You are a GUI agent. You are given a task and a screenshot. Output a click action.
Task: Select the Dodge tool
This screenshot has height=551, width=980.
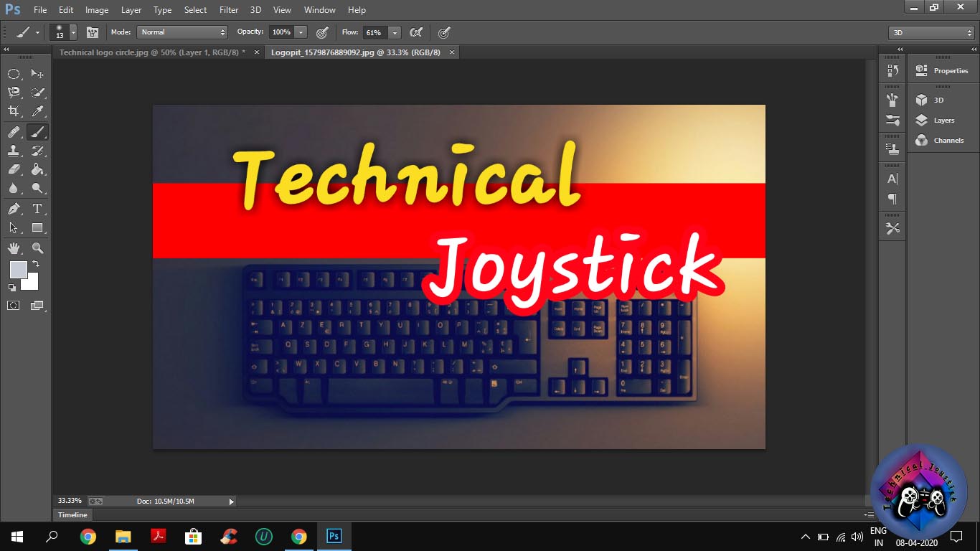[37, 188]
